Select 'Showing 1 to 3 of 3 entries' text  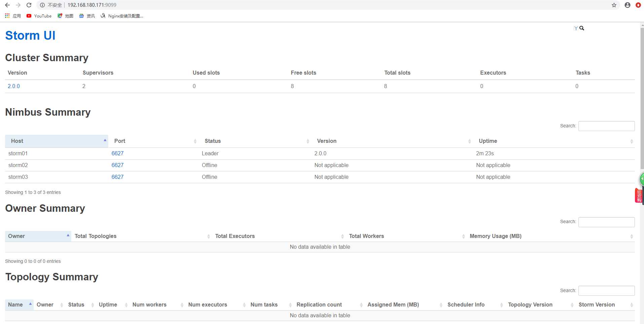point(33,192)
